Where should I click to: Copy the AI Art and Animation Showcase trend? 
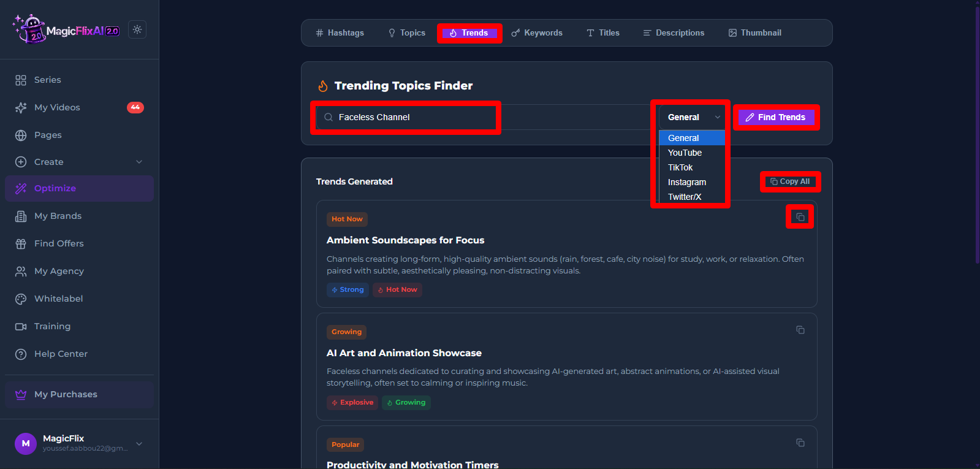click(x=800, y=330)
